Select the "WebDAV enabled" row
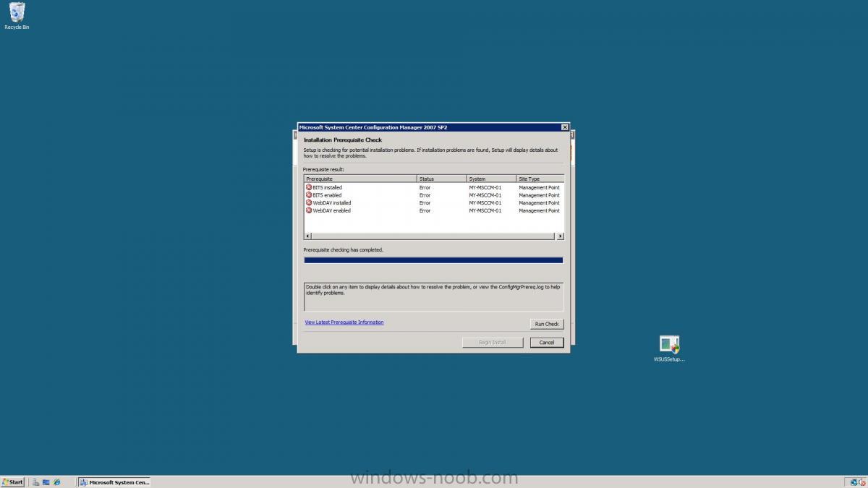 point(433,211)
